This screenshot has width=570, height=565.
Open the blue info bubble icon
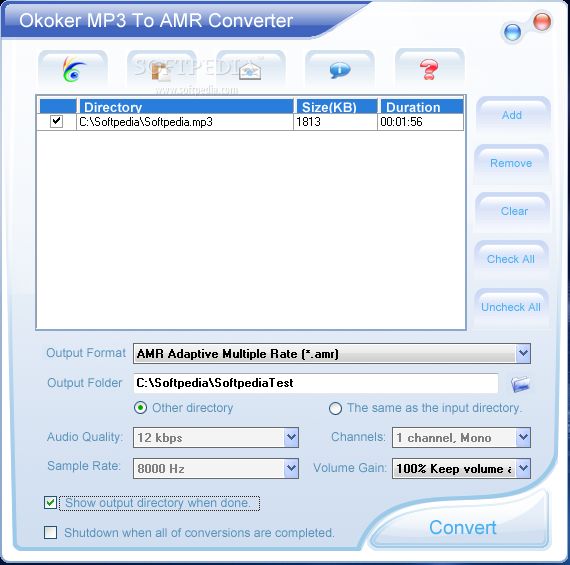(x=340, y=69)
